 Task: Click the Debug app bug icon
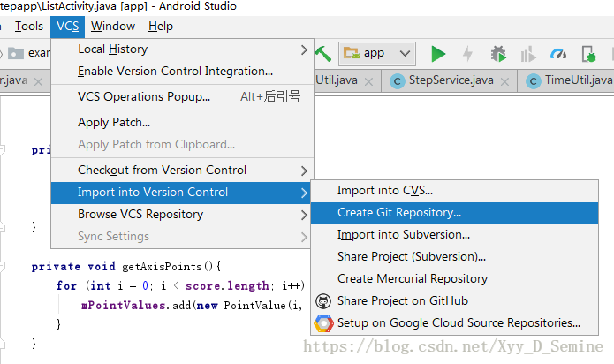point(498,53)
